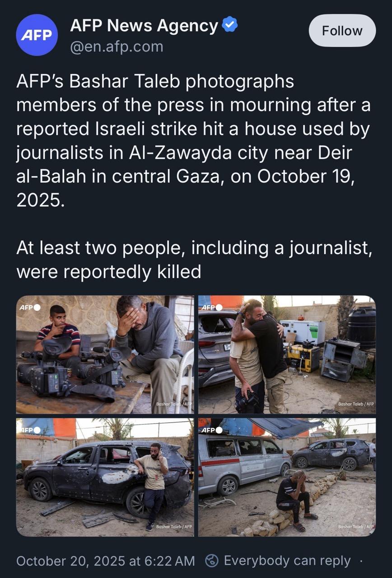Click the reply settings globe icon
392x578 pixels.
click(212, 561)
